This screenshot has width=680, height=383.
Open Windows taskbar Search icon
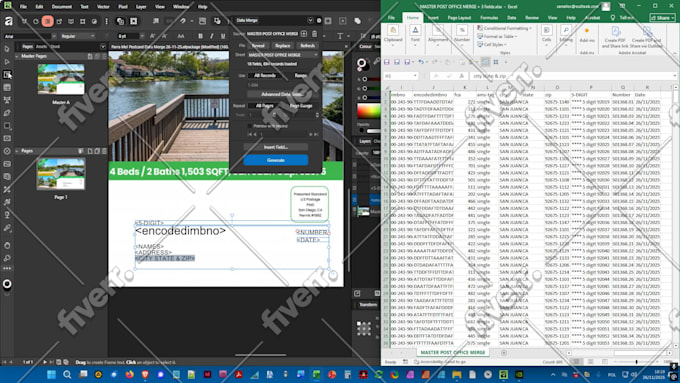point(67,374)
